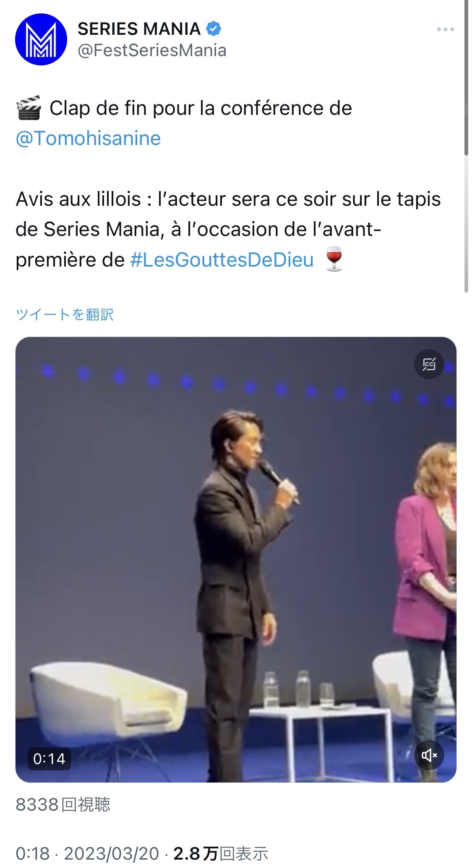Open the @Tomohisanine mention
This screenshot has width=472, height=868.
[x=88, y=138]
